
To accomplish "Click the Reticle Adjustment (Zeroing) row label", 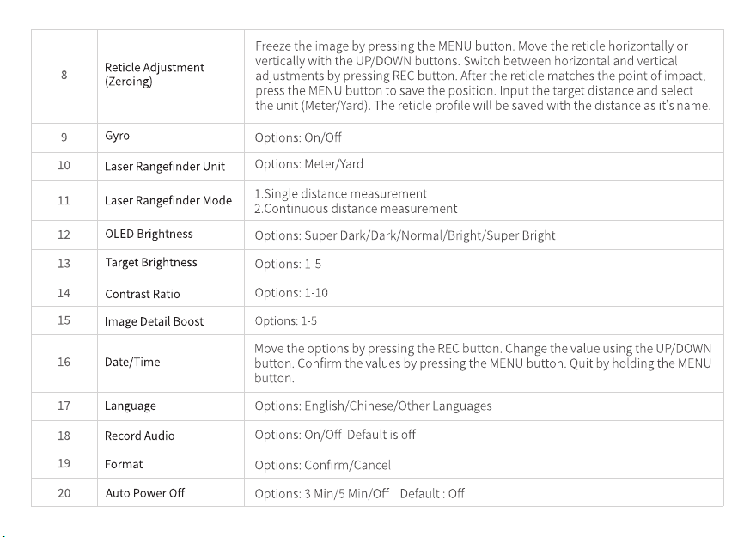I will (x=155, y=74).
